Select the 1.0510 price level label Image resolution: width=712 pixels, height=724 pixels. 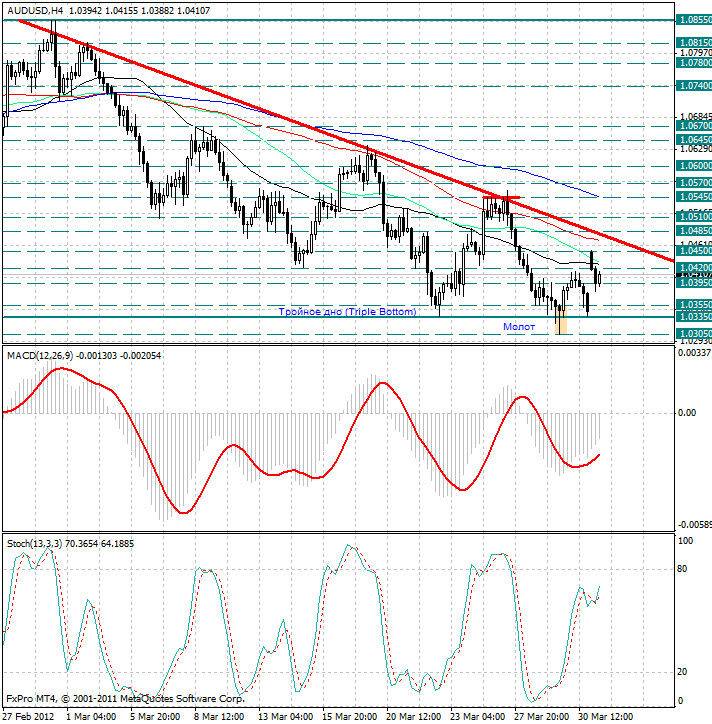694,217
